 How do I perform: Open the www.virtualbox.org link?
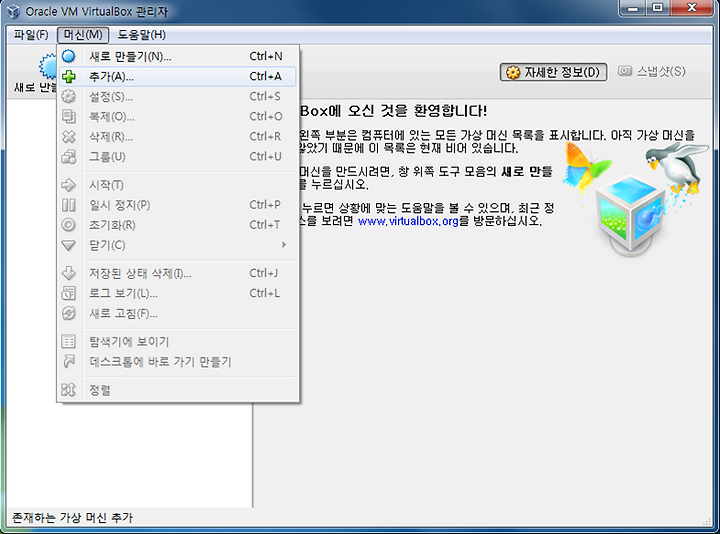click(408, 221)
